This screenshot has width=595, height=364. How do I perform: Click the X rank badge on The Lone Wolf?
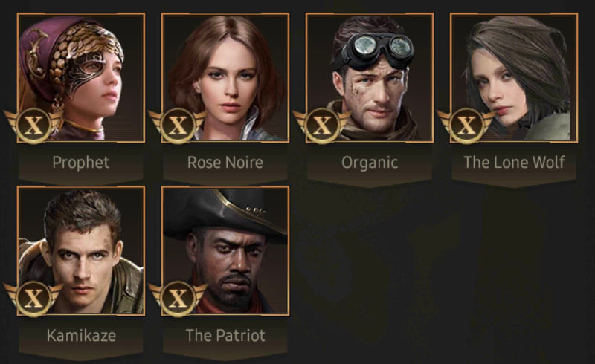[x=466, y=126]
